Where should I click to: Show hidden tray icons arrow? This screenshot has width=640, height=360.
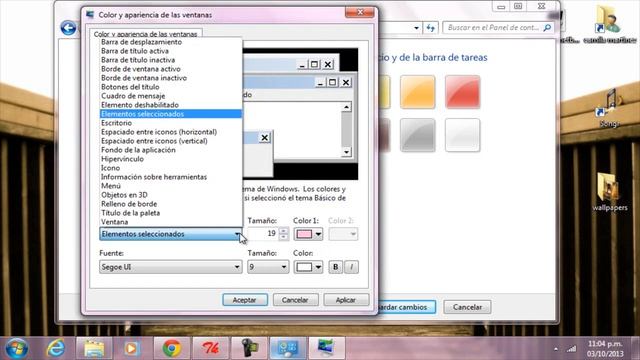coord(556,349)
